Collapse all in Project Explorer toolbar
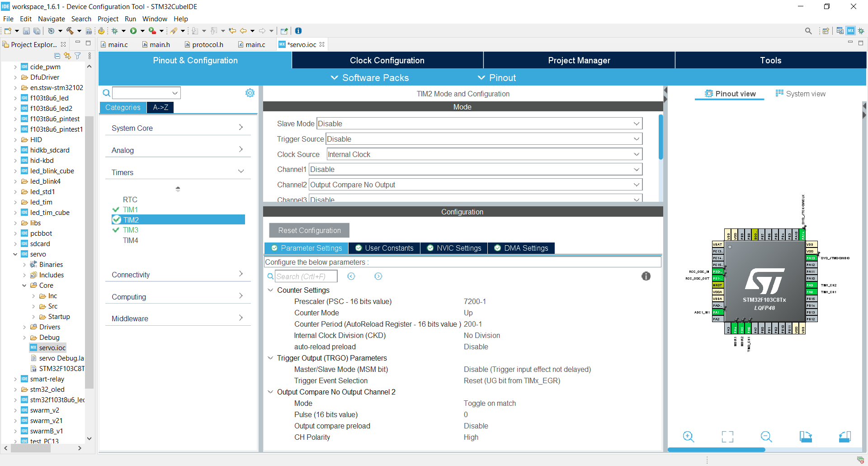This screenshot has width=868, height=466. 57,56
